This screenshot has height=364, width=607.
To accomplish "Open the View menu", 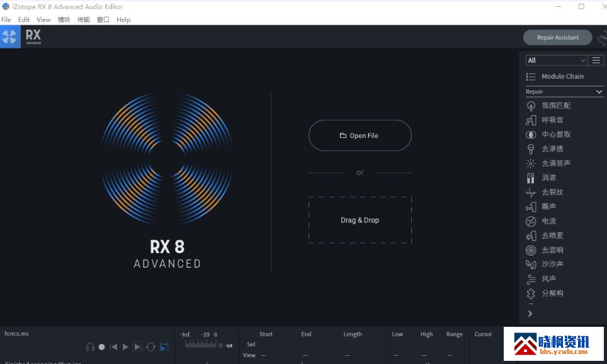I will pos(43,20).
